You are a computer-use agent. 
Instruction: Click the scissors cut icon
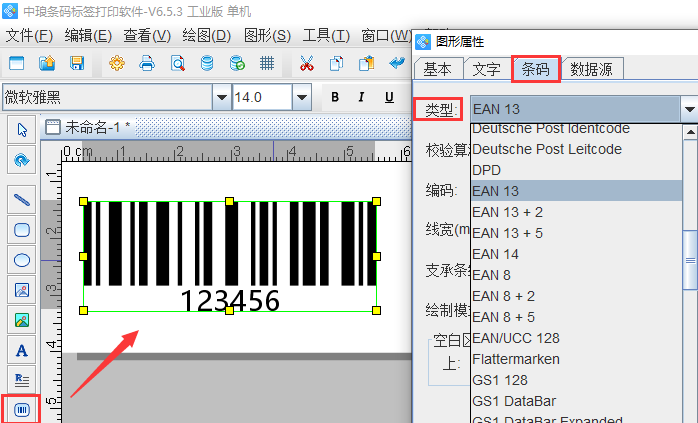click(x=306, y=63)
